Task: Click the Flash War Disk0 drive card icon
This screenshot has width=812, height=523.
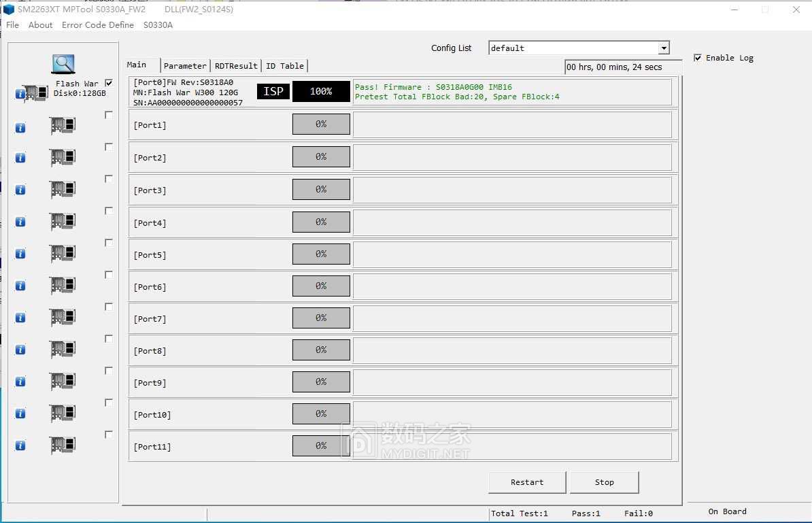Action: pos(35,93)
